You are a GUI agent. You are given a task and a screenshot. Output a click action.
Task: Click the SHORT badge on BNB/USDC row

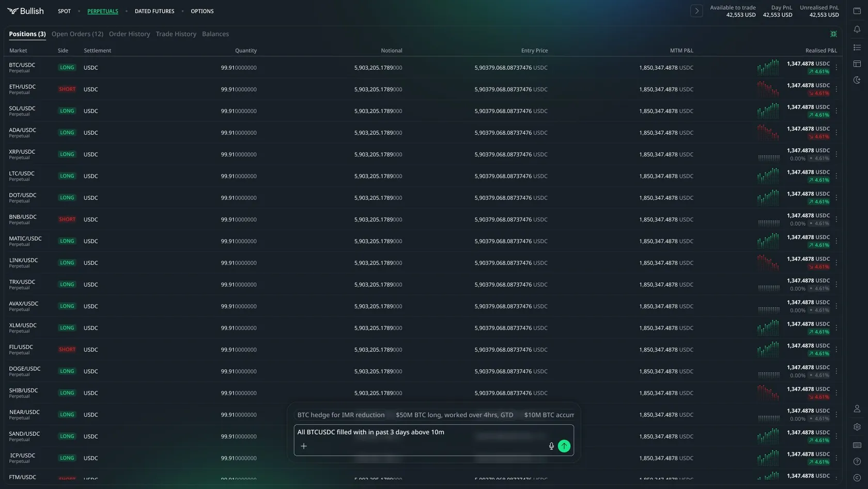pyautogui.click(x=67, y=219)
